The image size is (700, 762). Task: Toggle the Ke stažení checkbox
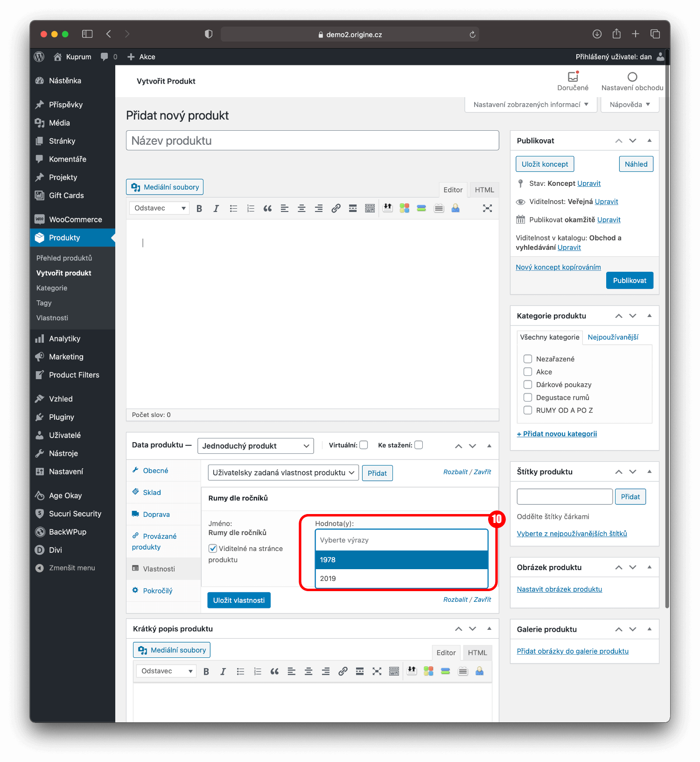(419, 445)
